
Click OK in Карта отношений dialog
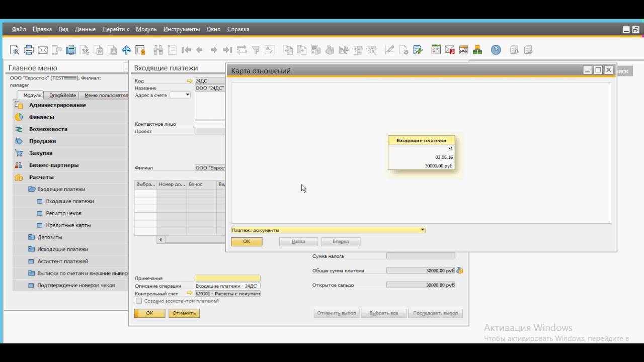click(x=247, y=241)
